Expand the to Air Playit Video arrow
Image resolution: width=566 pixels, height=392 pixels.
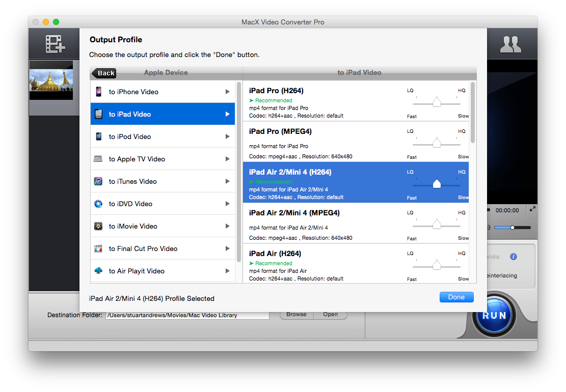point(227,271)
